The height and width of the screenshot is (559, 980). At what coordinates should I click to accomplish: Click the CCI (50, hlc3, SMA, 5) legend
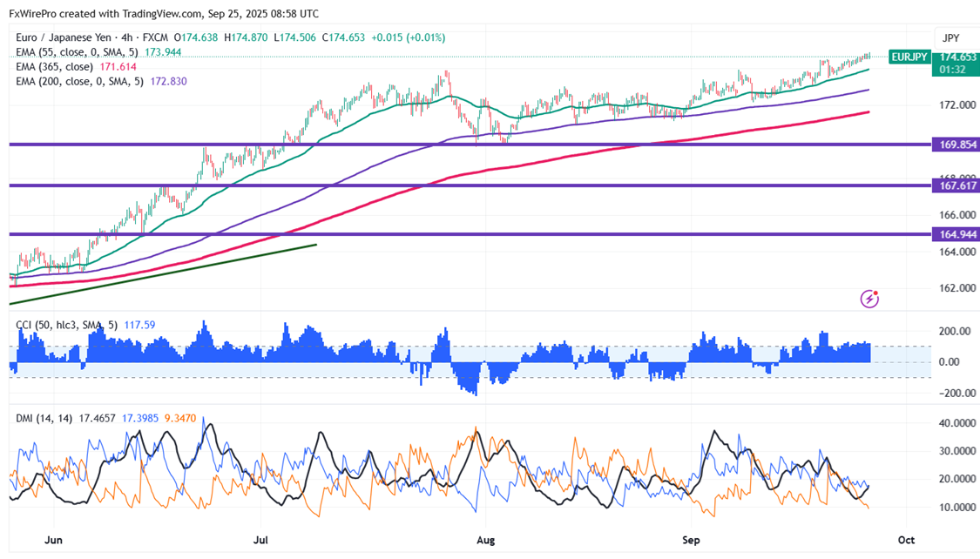[x=67, y=325]
